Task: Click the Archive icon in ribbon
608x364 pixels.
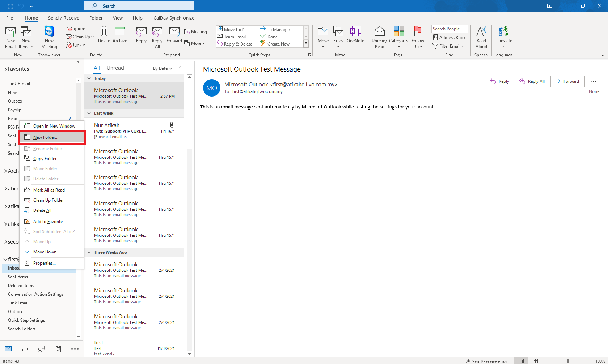Action: 120,35
